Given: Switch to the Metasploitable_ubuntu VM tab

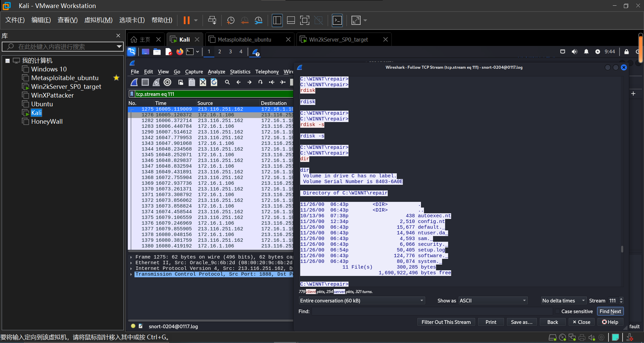Looking at the screenshot, I should 245,40.
